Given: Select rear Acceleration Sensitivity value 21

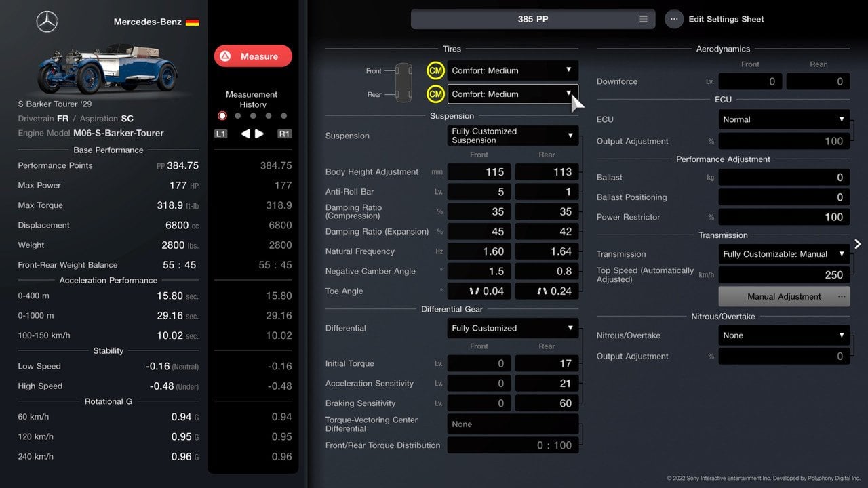Looking at the screenshot, I should click(547, 384).
